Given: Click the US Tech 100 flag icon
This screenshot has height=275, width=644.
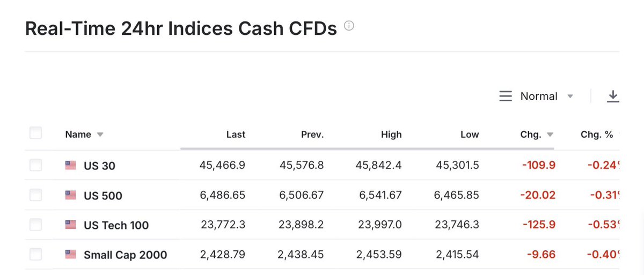Looking at the screenshot, I should tap(70, 225).
